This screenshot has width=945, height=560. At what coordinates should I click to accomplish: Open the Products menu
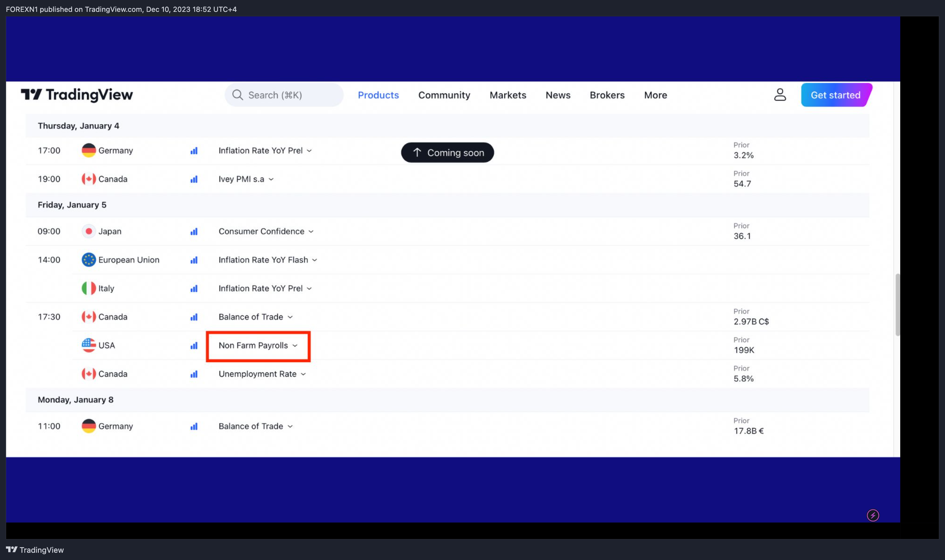378,95
